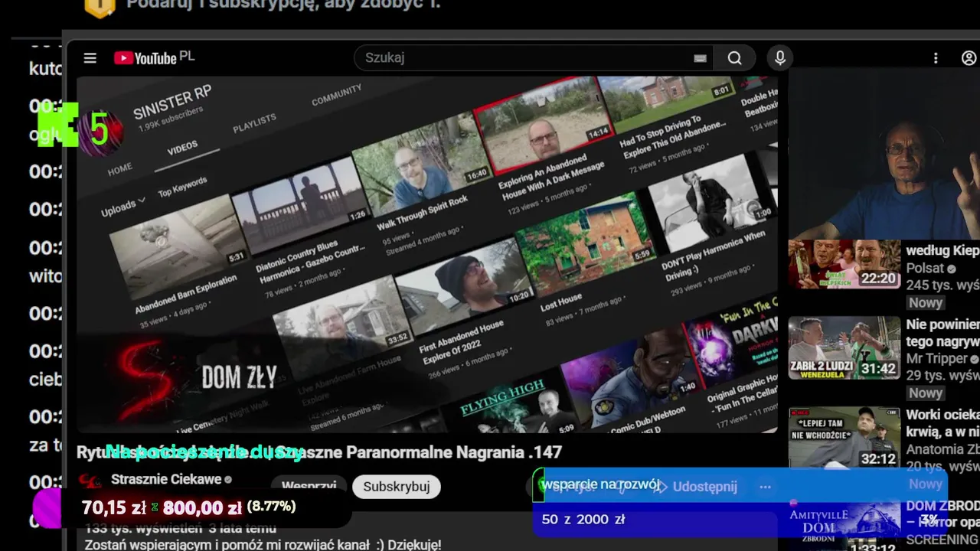The width and height of the screenshot is (980, 551).
Task: Open the Anatomia video thumbnail 32:12
Action: [x=844, y=438]
